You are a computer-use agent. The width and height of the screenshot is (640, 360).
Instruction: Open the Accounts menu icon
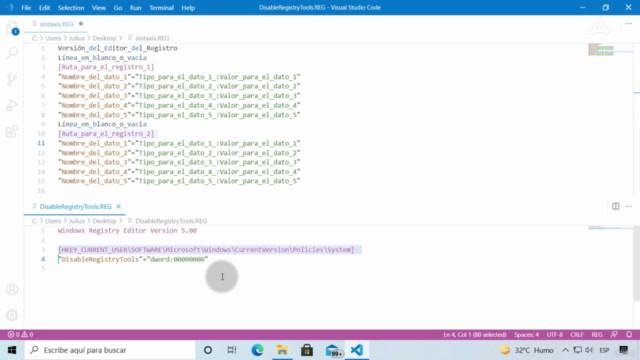click(x=12, y=289)
